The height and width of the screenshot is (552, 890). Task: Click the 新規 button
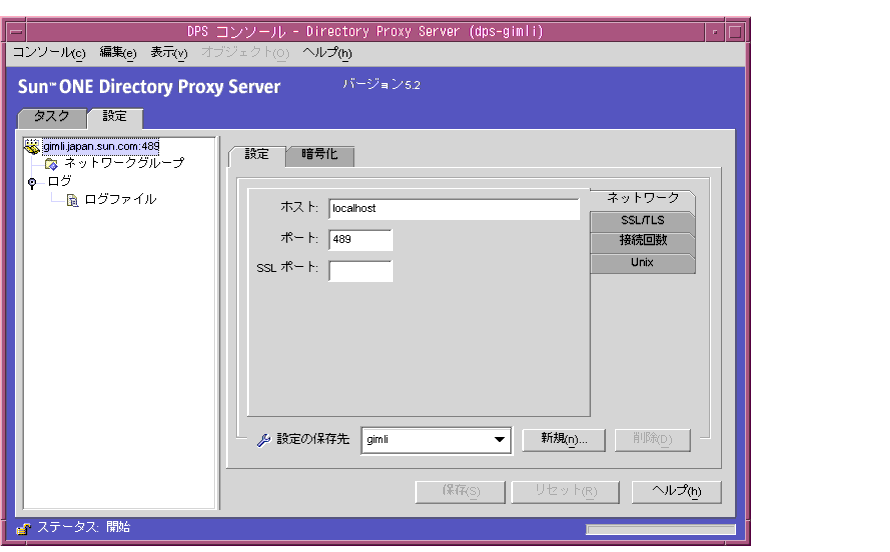pyautogui.click(x=564, y=440)
